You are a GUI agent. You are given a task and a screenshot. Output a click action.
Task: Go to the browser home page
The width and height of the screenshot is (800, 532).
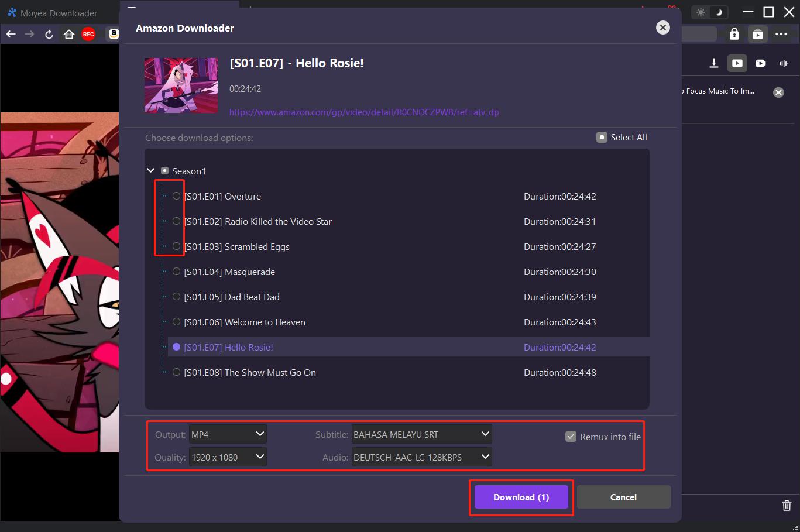point(68,35)
